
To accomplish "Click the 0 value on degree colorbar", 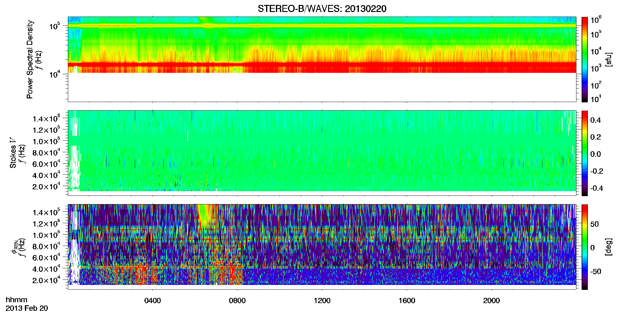I will tap(592, 248).
